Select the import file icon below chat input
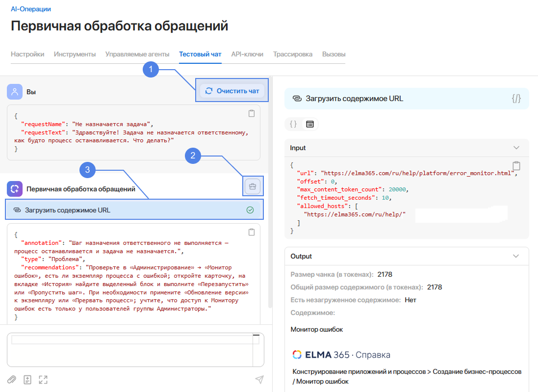Viewport: 538px width, 392px height. [x=27, y=379]
